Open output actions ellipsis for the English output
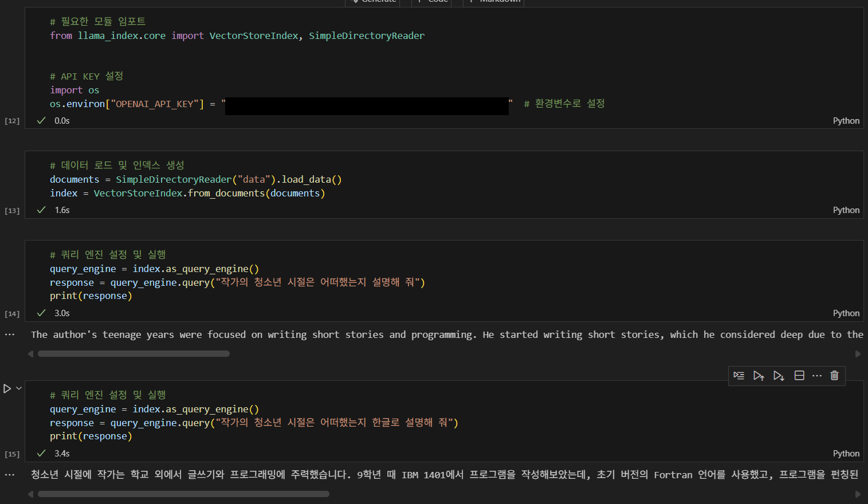 click(10, 334)
